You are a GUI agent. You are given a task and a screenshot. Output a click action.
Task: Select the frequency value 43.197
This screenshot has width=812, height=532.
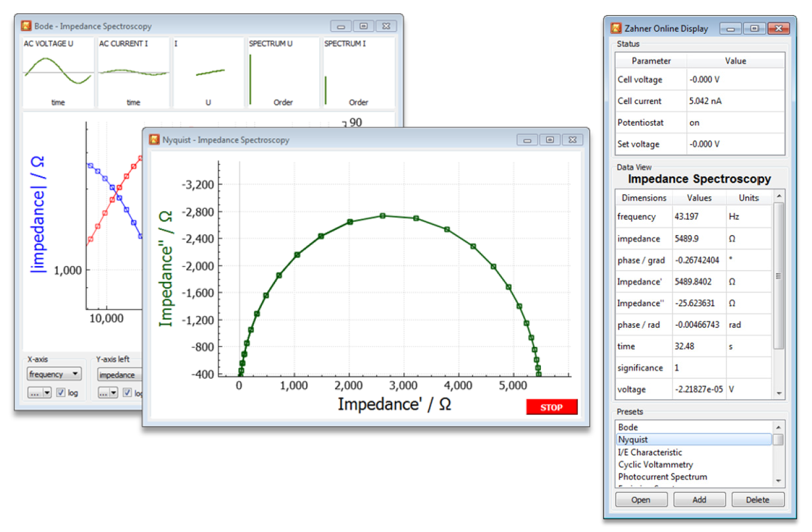click(x=699, y=217)
